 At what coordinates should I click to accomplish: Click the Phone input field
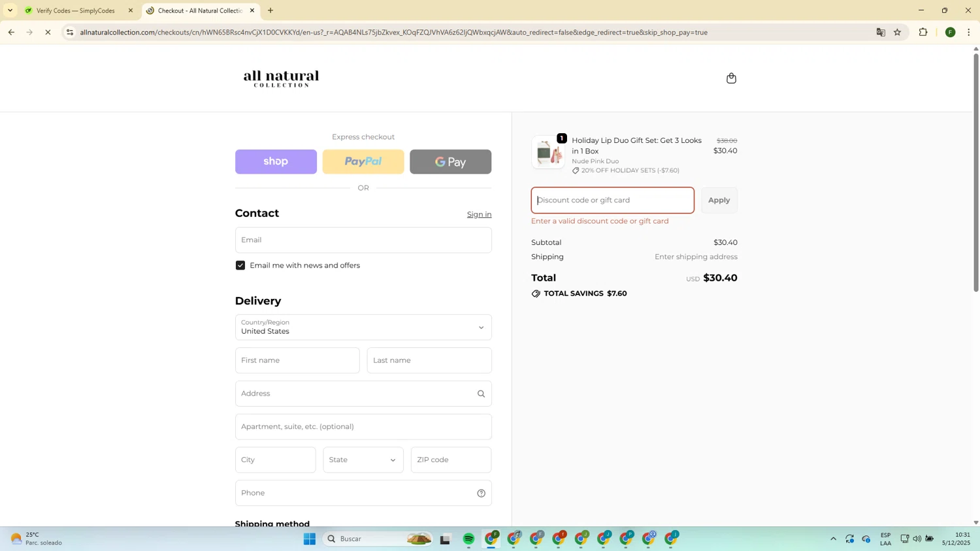(x=363, y=493)
